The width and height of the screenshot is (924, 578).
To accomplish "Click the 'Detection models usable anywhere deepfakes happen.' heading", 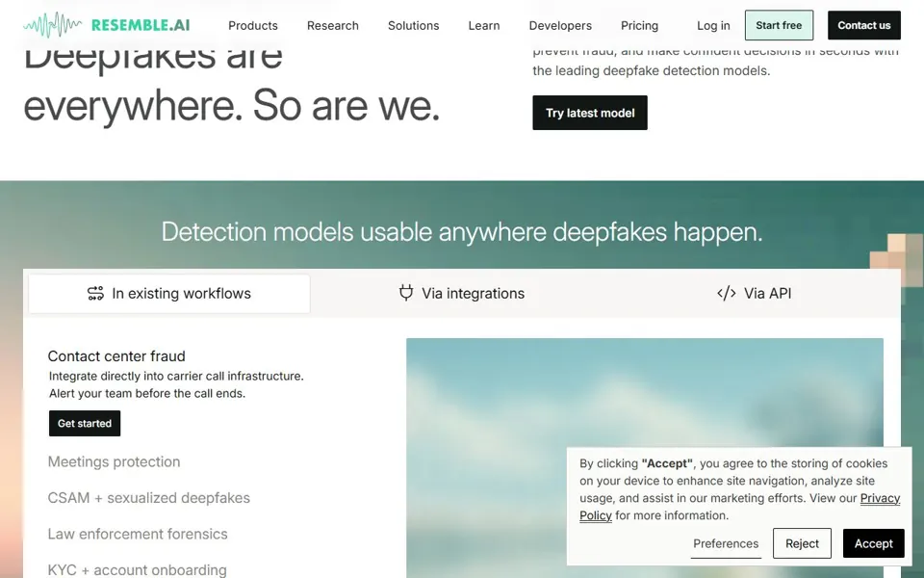I will pos(462,232).
